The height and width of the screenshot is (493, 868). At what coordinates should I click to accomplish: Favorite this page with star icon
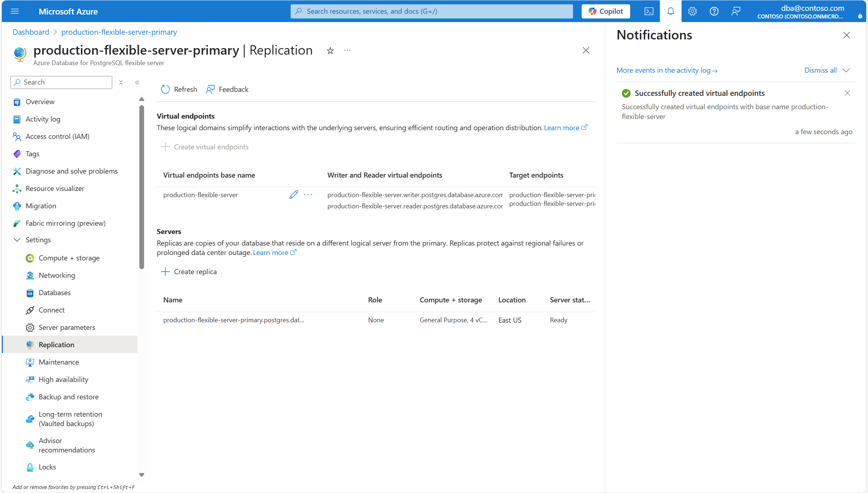330,51
